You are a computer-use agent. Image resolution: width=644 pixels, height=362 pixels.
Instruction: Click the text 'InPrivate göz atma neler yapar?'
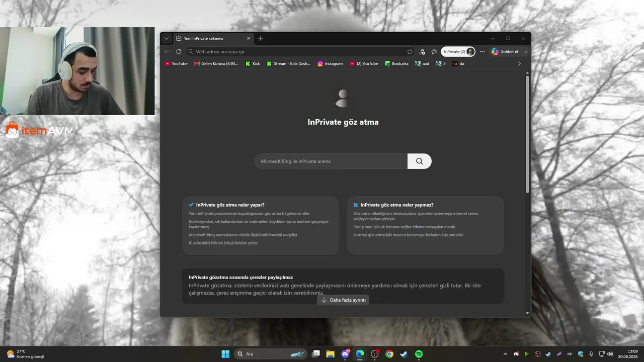pos(230,205)
